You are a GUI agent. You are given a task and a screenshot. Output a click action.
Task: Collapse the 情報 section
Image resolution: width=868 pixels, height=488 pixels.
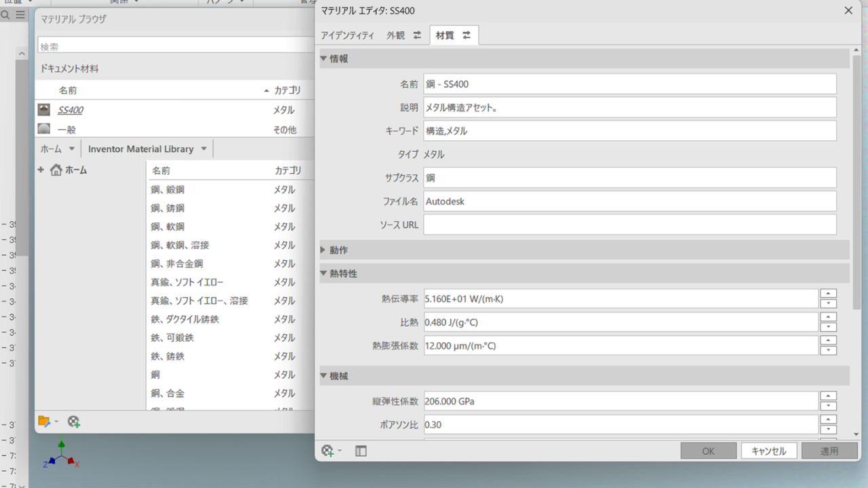click(323, 59)
